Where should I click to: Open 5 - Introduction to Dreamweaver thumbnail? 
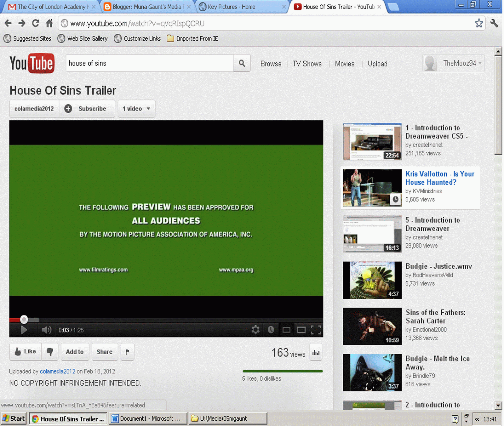click(372, 234)
